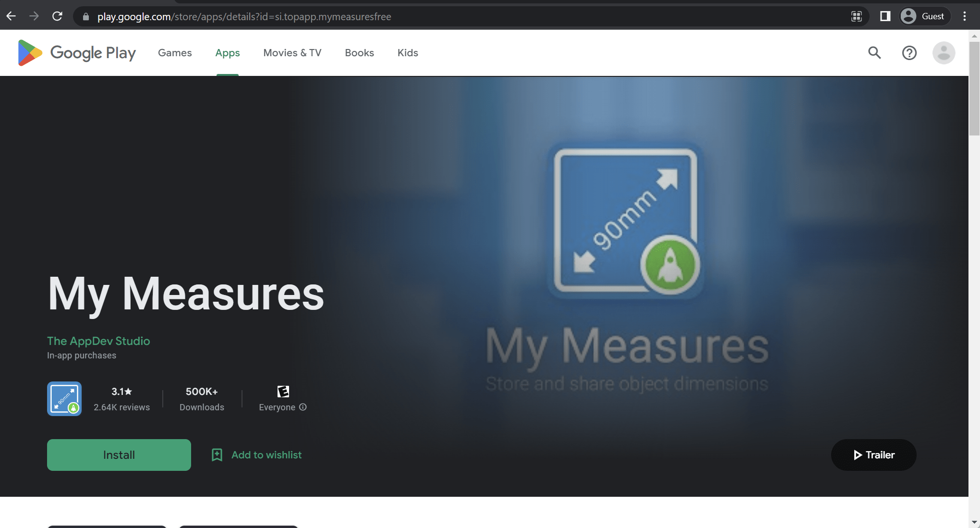This screenshot has width=980, height=528.
Task: Click the search icon on Google Play
Action: click(x=875, y=53)
